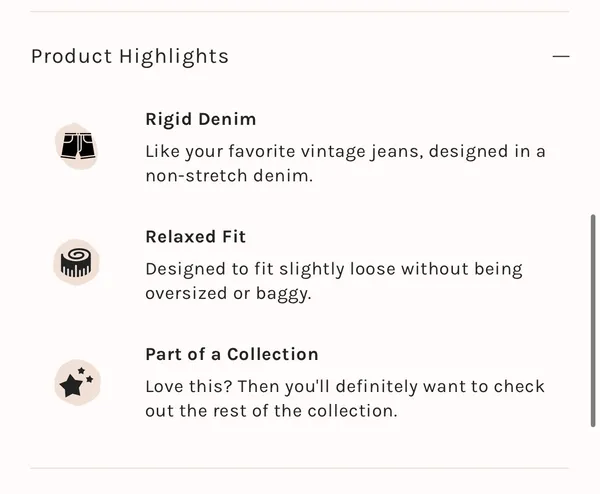Click the non-stretch denim description text
600x494 pixels.
coord(345,163)
